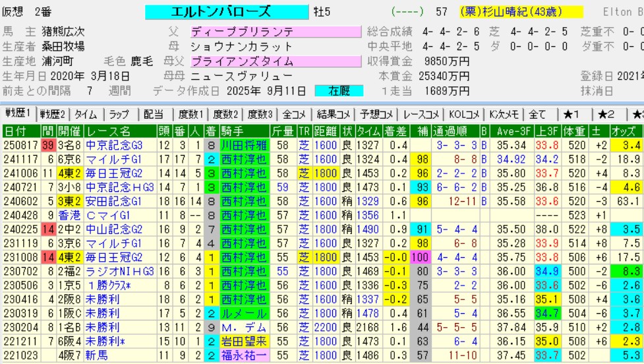Screen dimensions: 644x364
Task: Show the 度数1 tab
Action: pos(192,114)
